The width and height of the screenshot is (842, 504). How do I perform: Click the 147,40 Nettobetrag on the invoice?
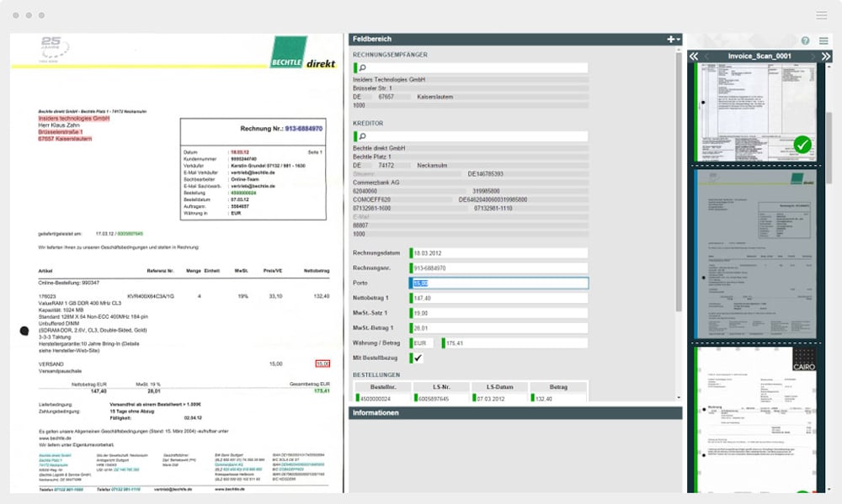coord(99,391)
